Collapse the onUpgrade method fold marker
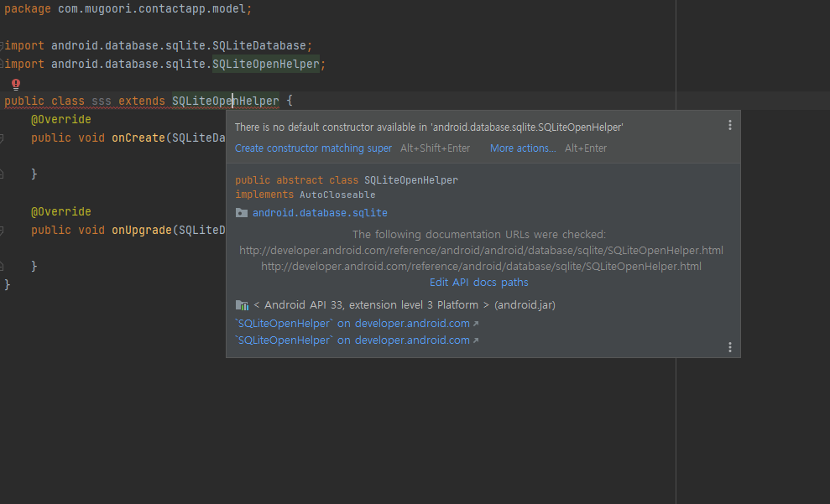 point(2,230)
